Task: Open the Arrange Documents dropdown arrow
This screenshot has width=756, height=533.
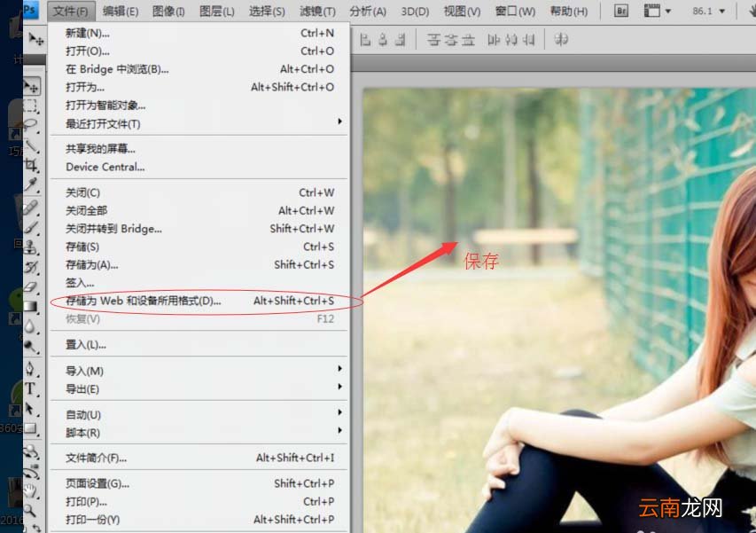Action: (667, 12)
